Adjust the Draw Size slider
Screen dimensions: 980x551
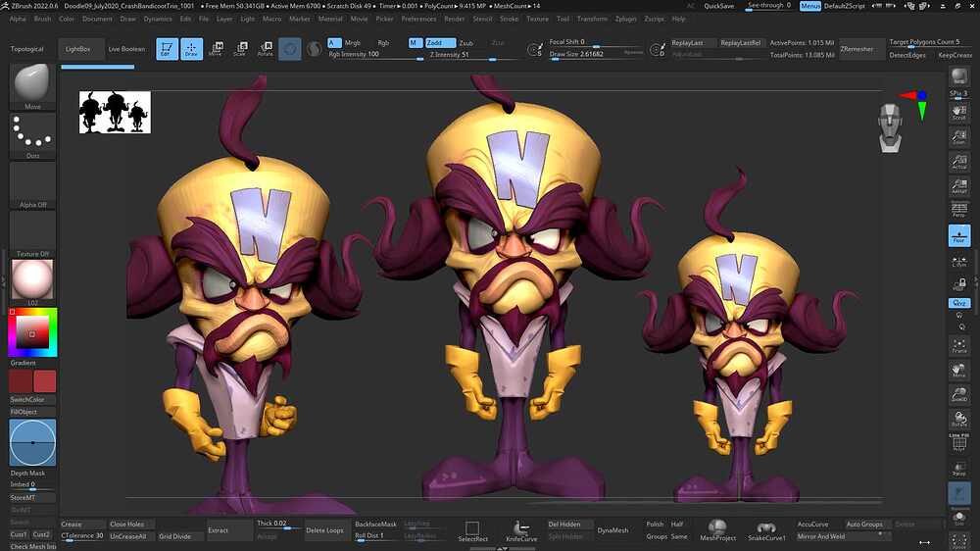tap(595, 54)
